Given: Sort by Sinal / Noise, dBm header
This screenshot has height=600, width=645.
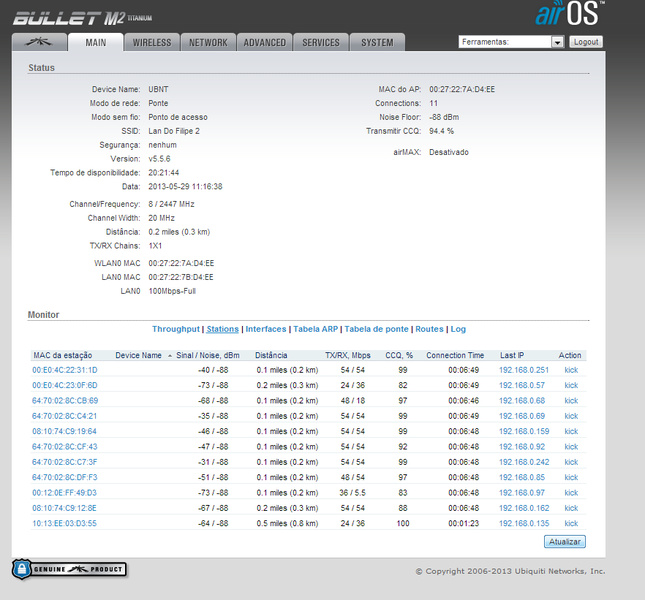Looking at the screenshot, I should (x=208, y=355).
